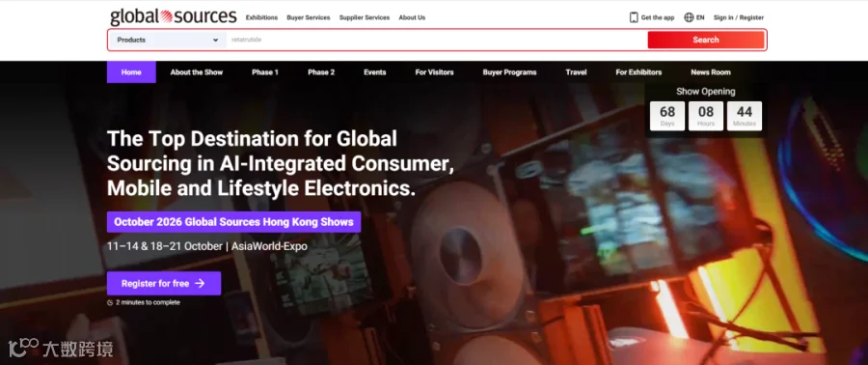Image resolution: width=868 pixels, height=365 pixels.
Task: Expand the Products dropdown chevron arrow
Action: [215, 40]
